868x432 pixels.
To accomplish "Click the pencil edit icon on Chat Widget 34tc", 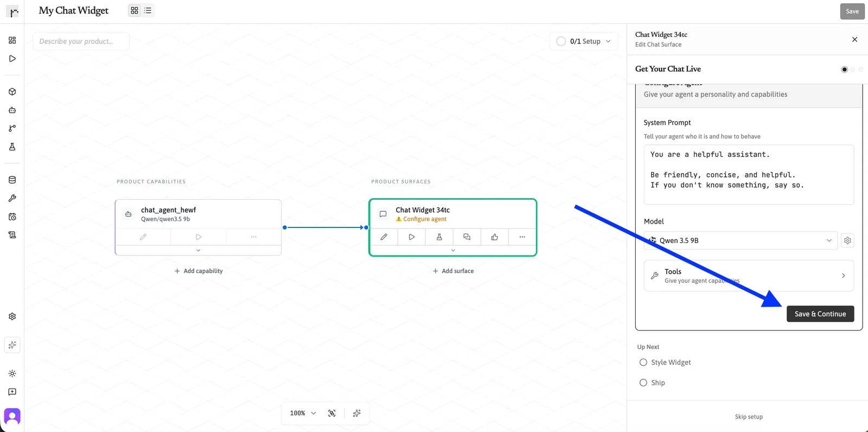I will tap(384, 237).
